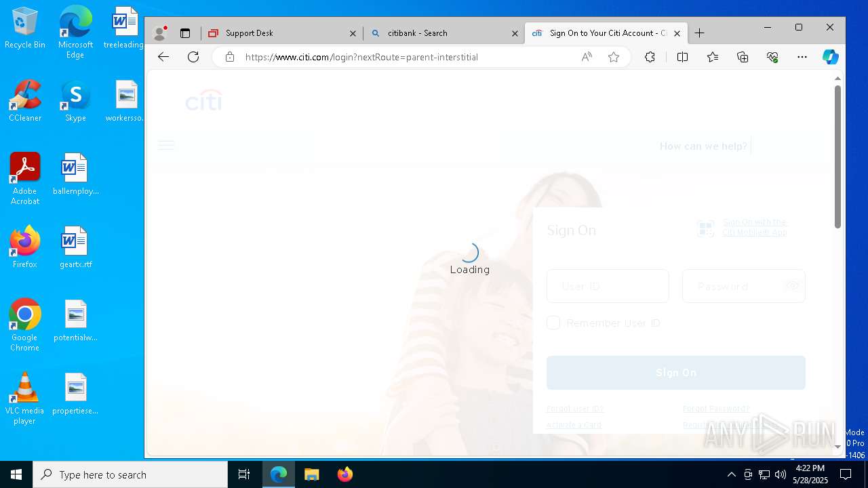Refresh the Citi login page
Viewport: 868px width, 488px height.
pyautogui.click(x=193, y=57)
